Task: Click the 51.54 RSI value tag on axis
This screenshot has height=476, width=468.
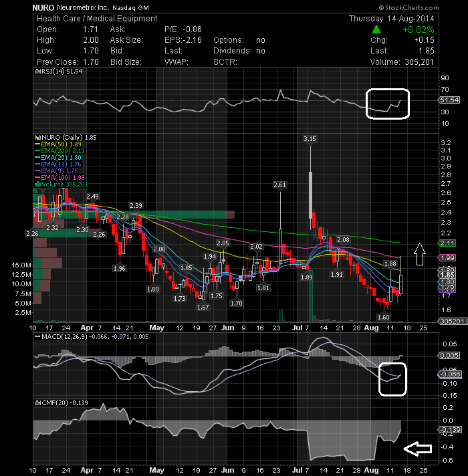Action: [449, 100]
